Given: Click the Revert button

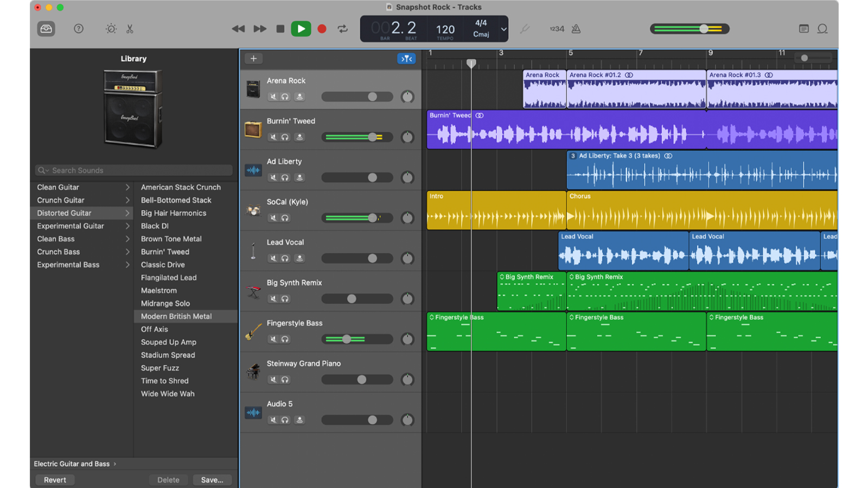Looking at the screenshot, I should pos(54,479).
